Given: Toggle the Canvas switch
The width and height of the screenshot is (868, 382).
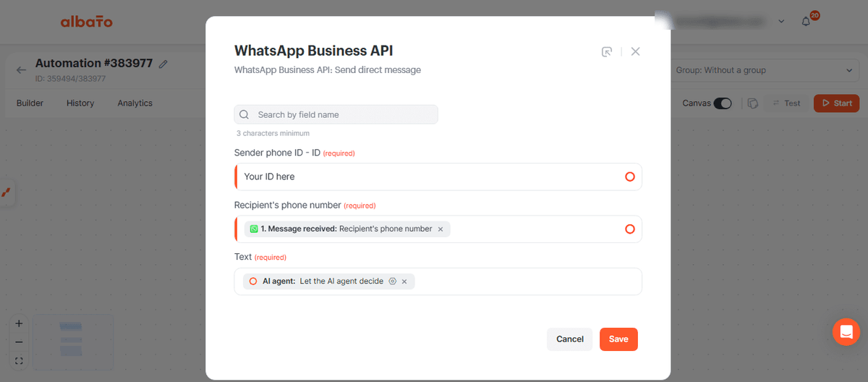Looking at the screenshot, I should (723, 103).
